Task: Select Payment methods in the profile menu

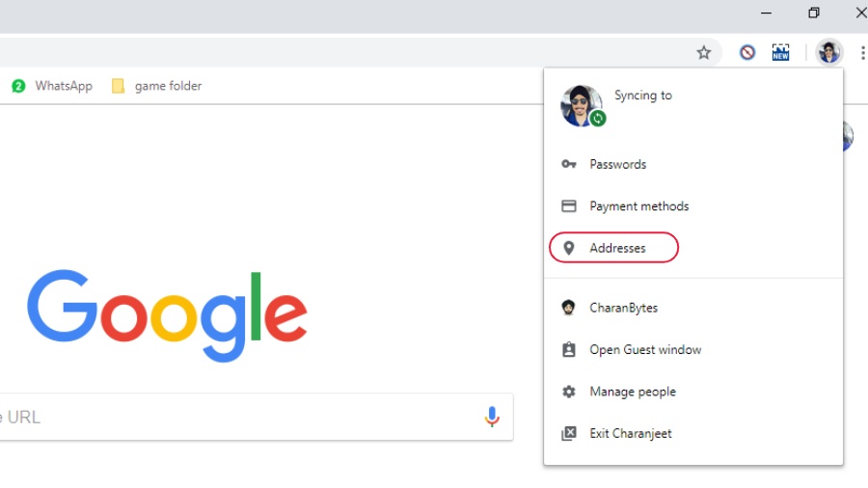Action: [x=638, y=205]
